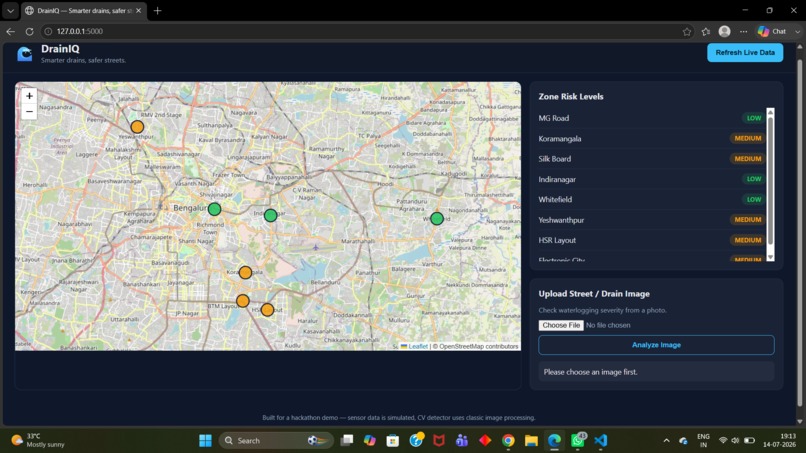806x453 pixels.
Task: Click Choose File button
Action: (561, 325)
